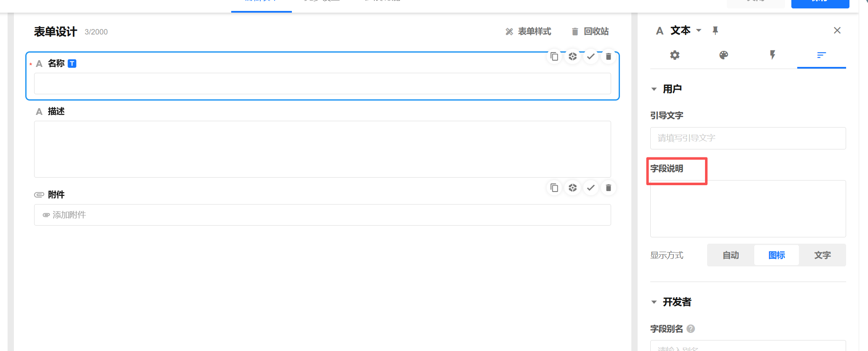The image size is (868, 351).
Task: Open the lightning bolt events tab
Action: (x=772, y=55)
